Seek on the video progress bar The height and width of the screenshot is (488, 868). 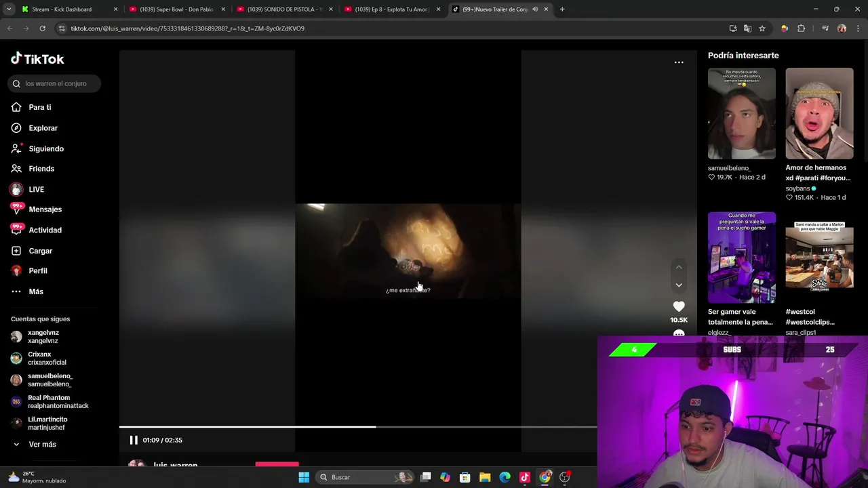(358, 427)
